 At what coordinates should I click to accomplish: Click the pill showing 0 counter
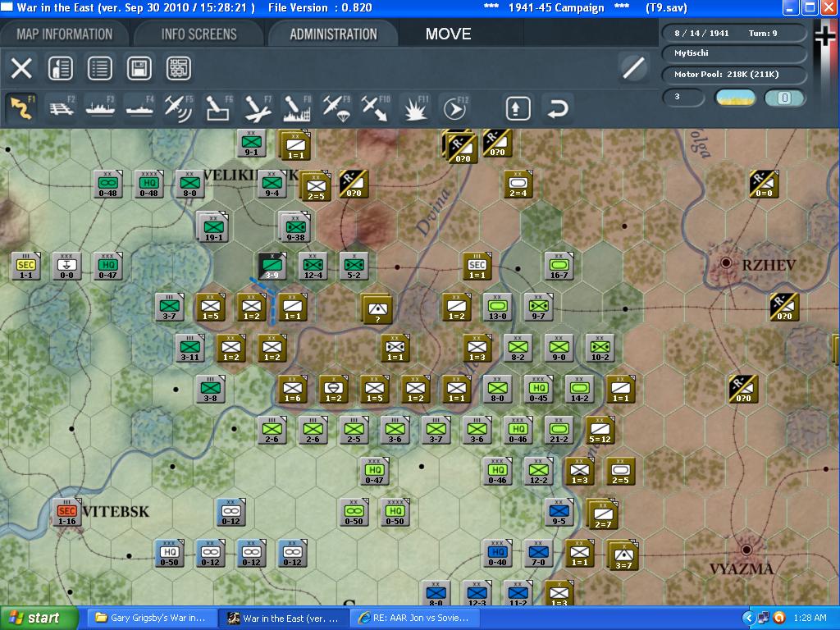784,98
